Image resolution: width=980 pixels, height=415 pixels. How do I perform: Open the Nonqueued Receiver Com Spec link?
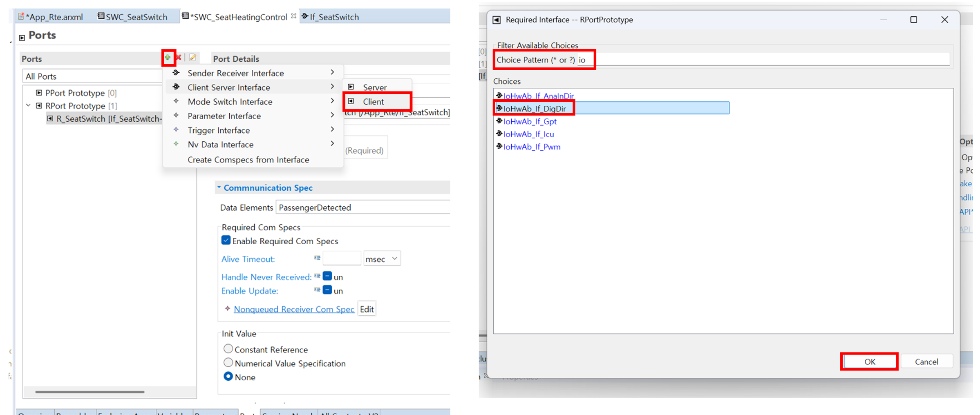[293, 309]
